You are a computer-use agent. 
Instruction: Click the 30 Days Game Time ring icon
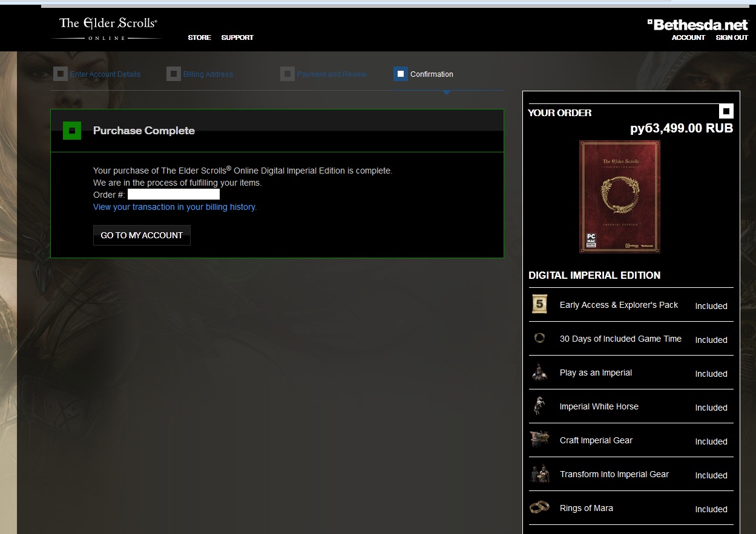click(x=539, y=339)
